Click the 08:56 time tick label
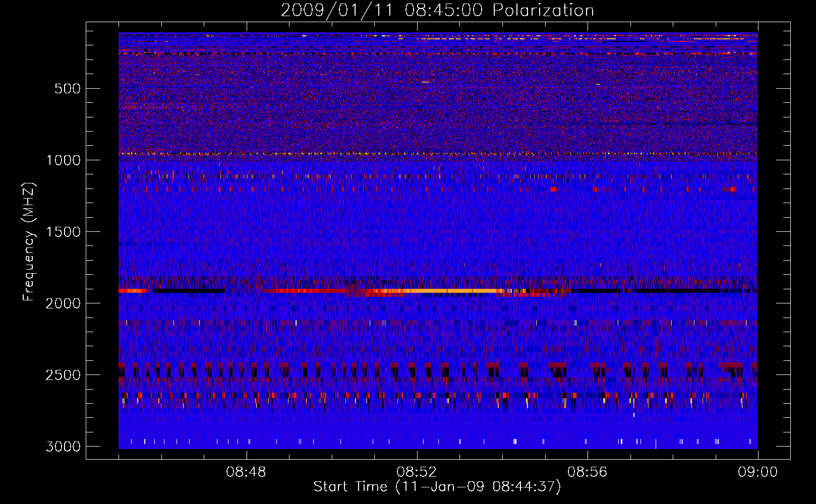816x504 pixels. (x=587, y=472)
